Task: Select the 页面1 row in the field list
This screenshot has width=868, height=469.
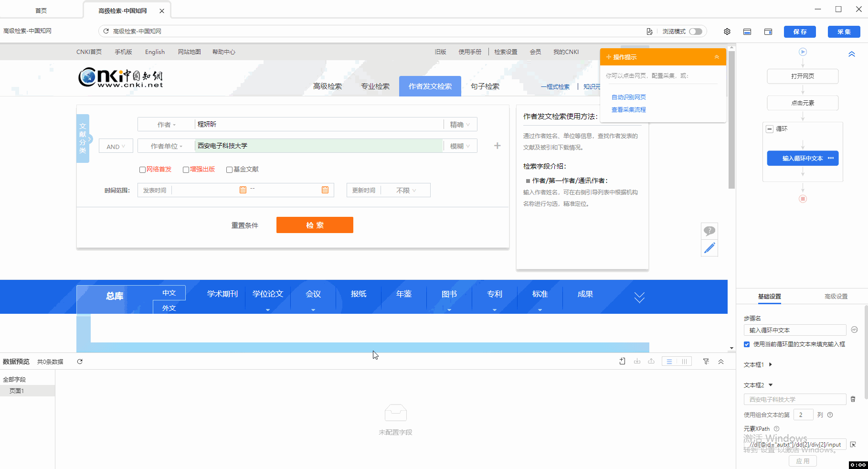Action: tap(27, 391)
